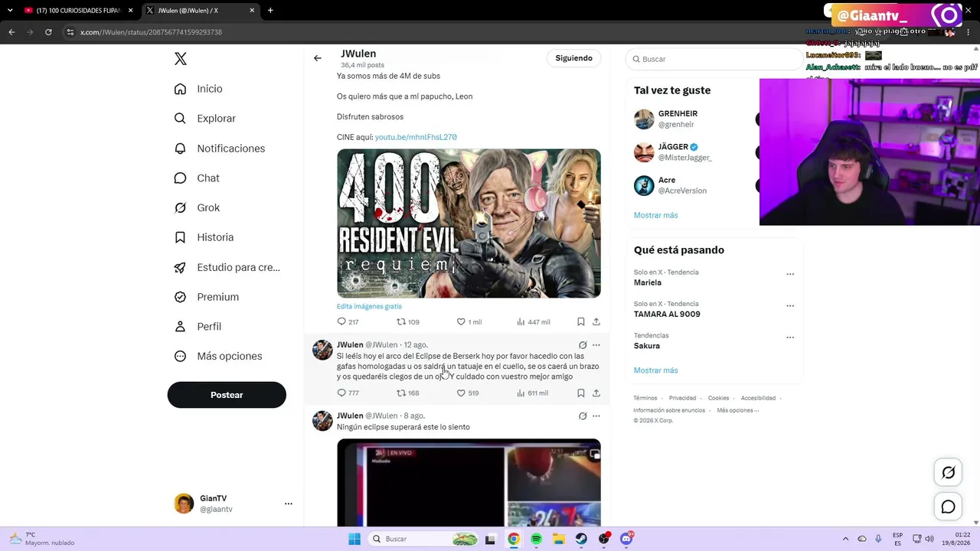Open Explorar in sidebar
This screenshot has height=551, width=980.
(x=204, y=119)
